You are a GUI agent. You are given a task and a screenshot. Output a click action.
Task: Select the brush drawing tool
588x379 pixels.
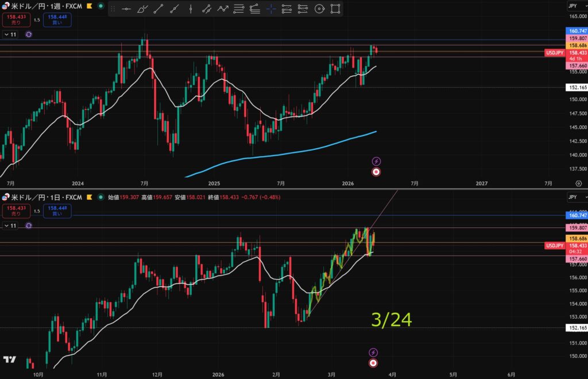(x=143, y=9)
